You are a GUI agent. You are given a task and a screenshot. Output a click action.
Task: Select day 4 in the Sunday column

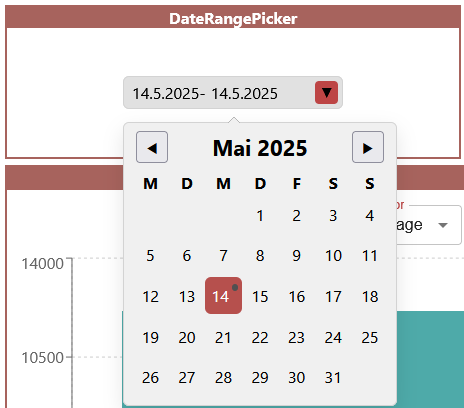click(370, 216)
